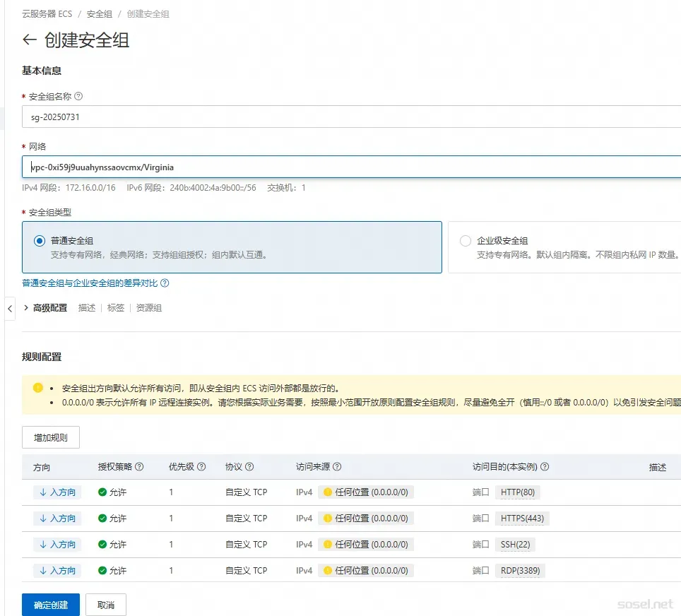The width and height of the screenshot is (681, 616).
Task: Expand the 高级配置 section
Action: [x=46, y=308]
